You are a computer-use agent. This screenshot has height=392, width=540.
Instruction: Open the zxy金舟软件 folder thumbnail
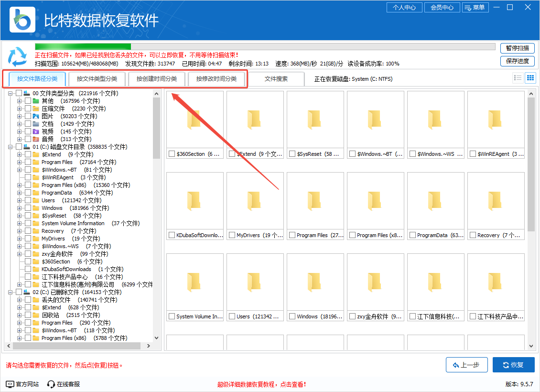376,283
